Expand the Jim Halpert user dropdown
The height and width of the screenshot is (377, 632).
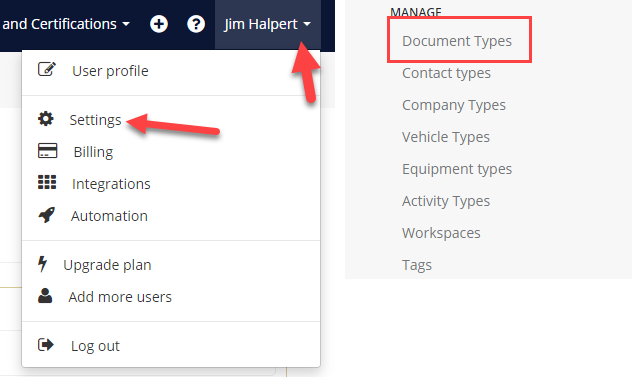[268, 24]
